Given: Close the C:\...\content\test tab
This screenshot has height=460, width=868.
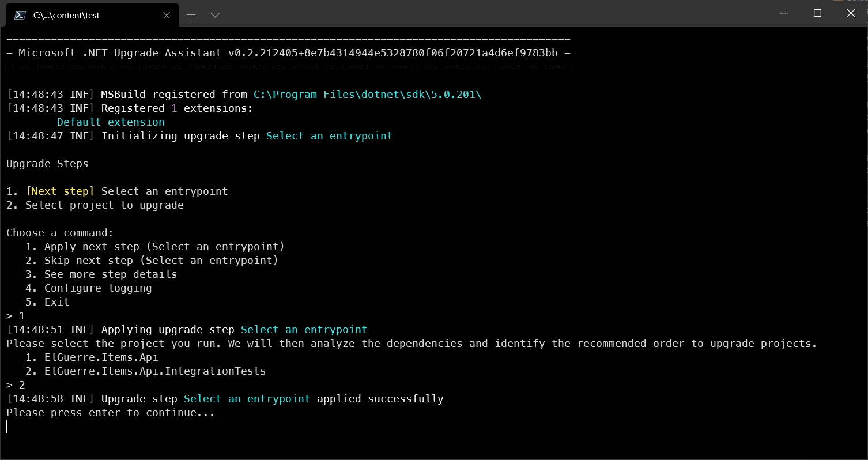Looking at the screenshot, I should click(167, 15).
